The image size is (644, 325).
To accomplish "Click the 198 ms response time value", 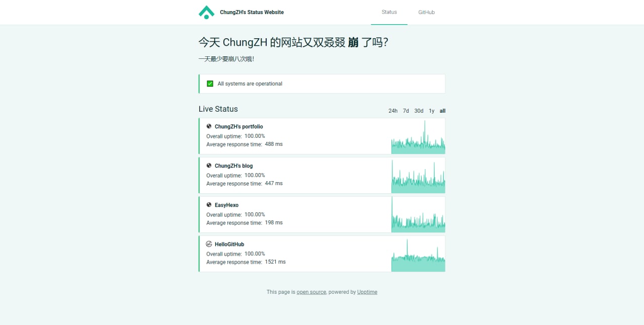I will pyautogui.click(x=274, y=222).
